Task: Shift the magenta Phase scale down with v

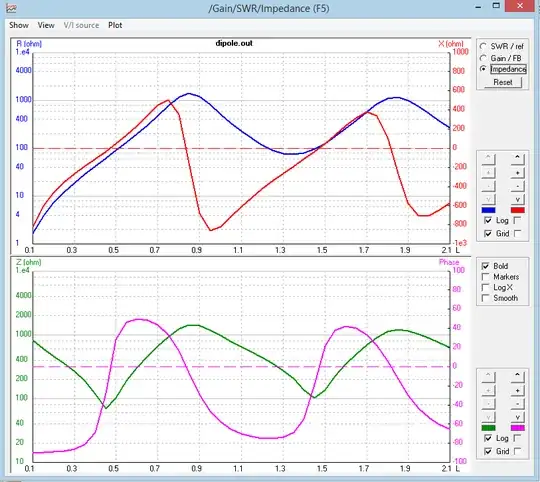Action: [x=517, y=417]
